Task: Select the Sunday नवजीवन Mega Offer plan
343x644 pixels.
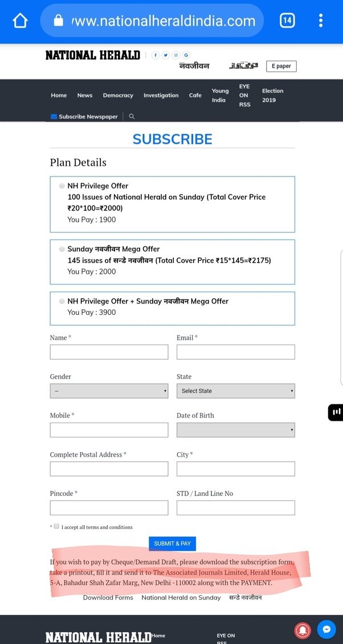Action: 62,249
